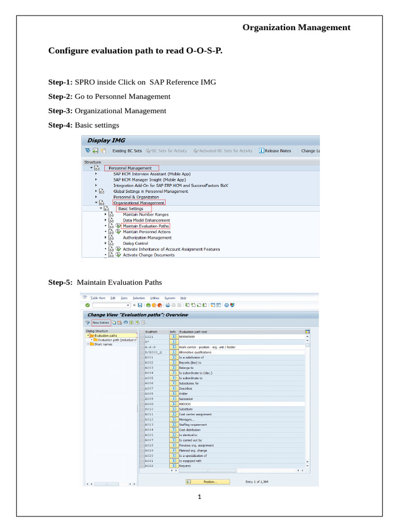This screenshot has width=399, height=532.
Task: Open the command field dropdown arrow
Action: [128, 305]
